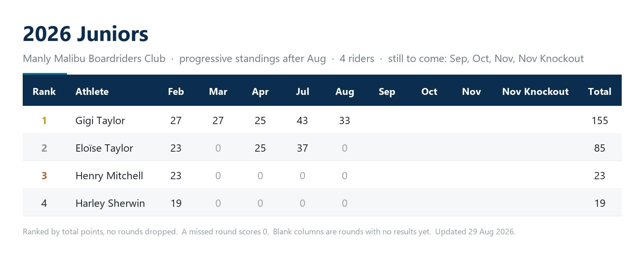
Task: Click the Nov Knockout column header
Action: [535, 92]
